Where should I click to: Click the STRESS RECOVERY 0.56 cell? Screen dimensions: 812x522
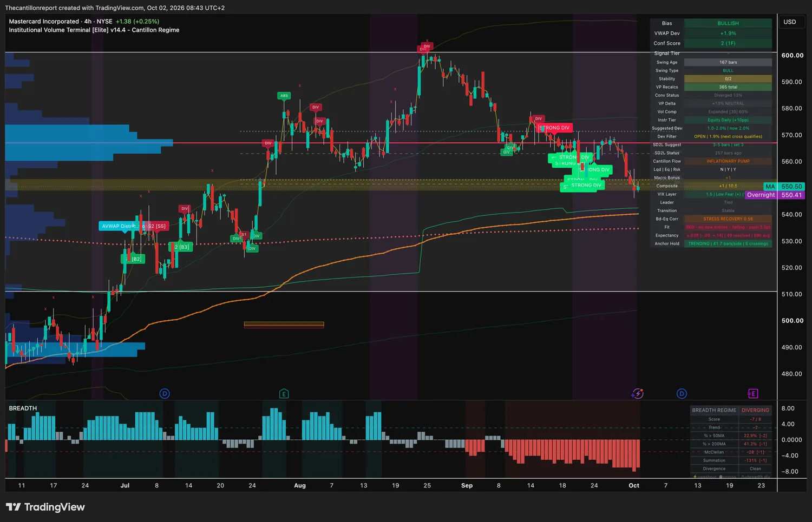click(728, 219)
